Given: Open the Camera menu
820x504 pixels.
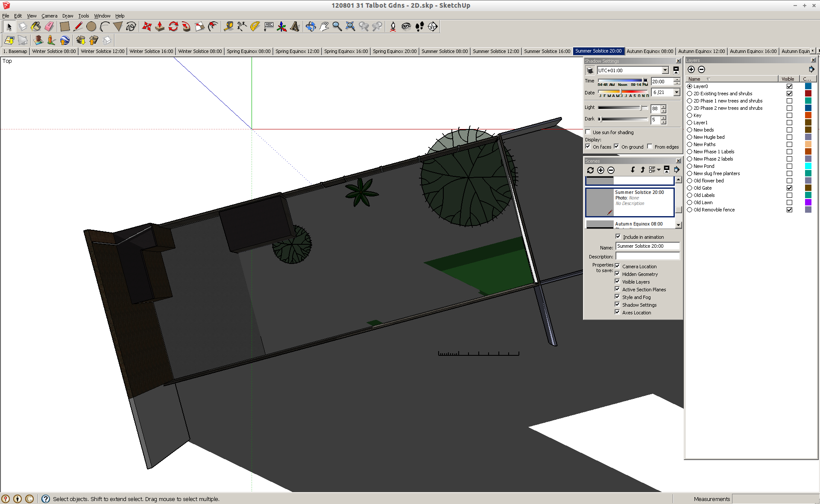Looking at the screenshot, I should click(49, 16).
